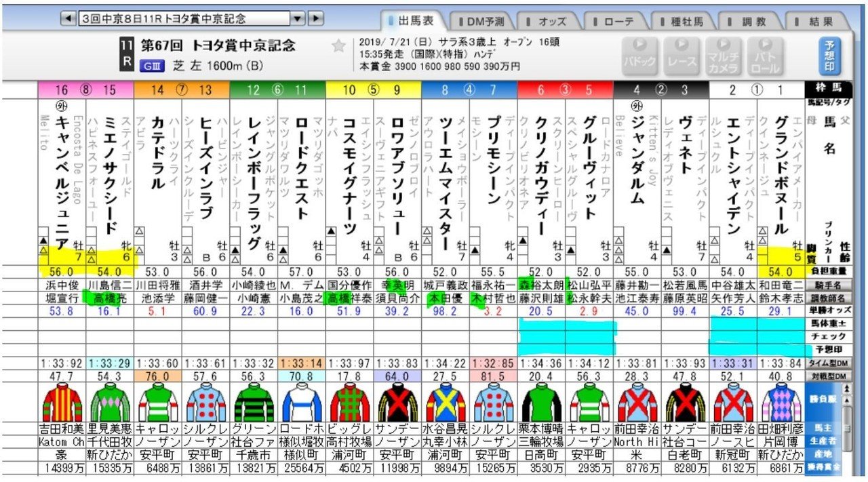
Task: Click jockey name 松山弘平
Action: 589,286
